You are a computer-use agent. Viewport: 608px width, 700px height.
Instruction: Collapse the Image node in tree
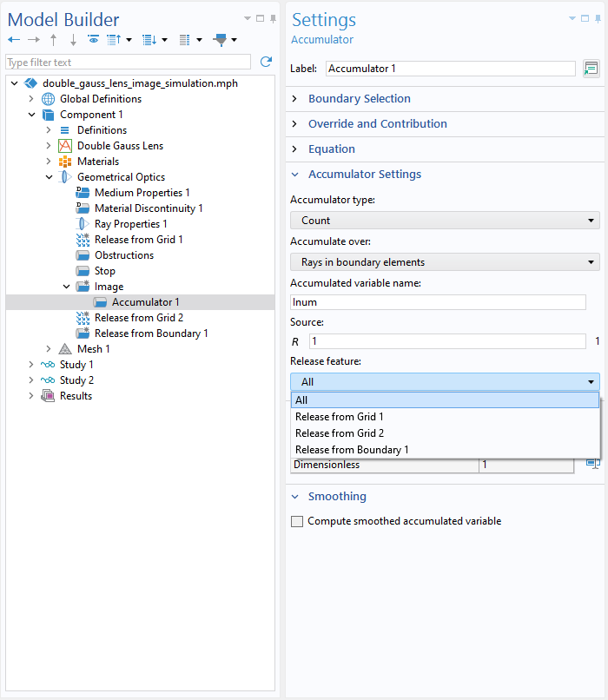tap(66, 286)
